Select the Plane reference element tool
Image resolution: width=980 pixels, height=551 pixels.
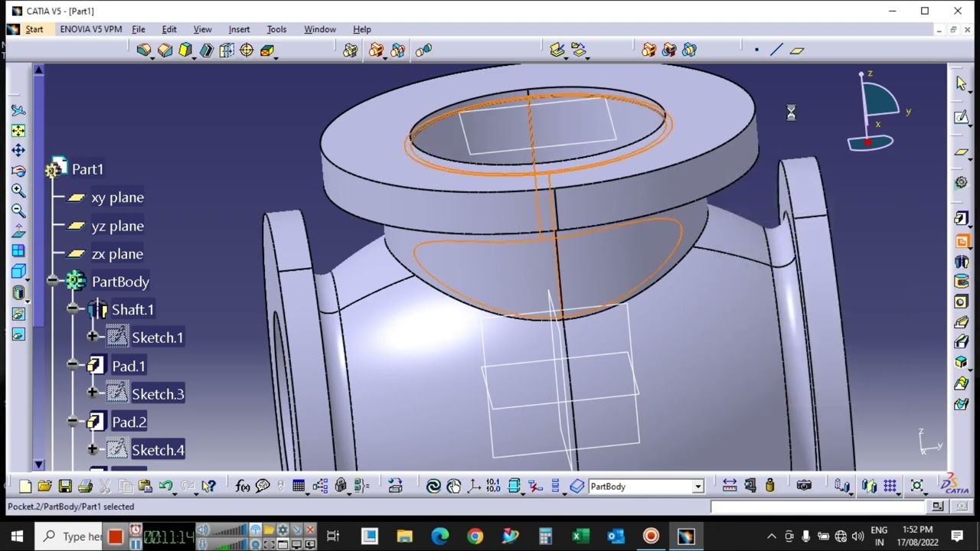click(797, 51)
